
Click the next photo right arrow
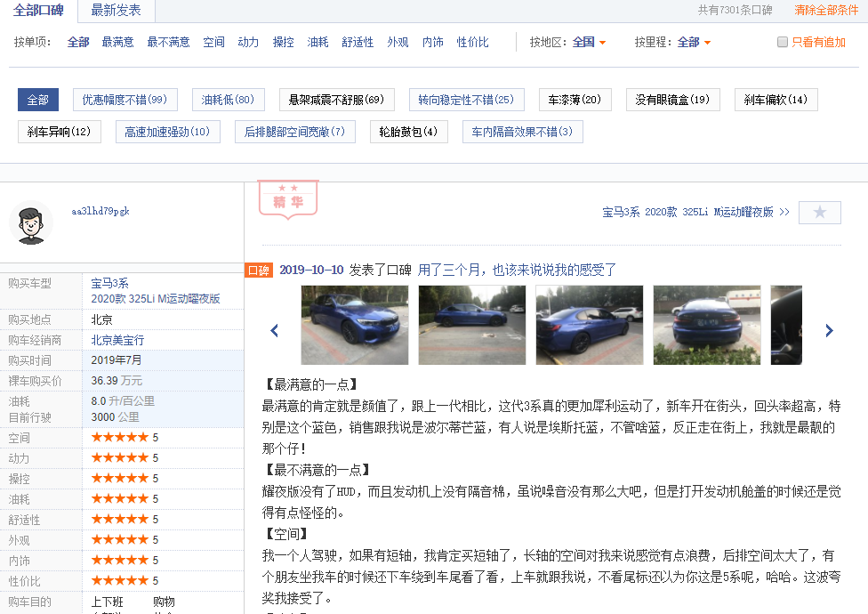tap(829, 330)
